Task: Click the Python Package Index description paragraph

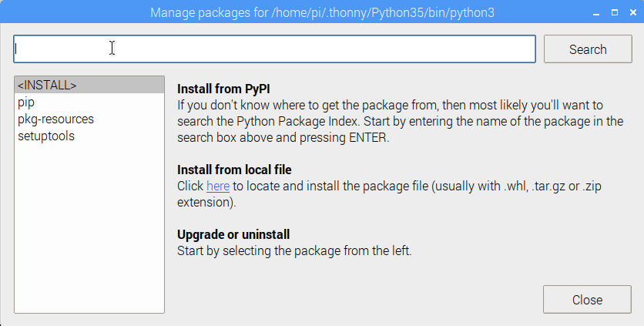Action: point(400,121)
